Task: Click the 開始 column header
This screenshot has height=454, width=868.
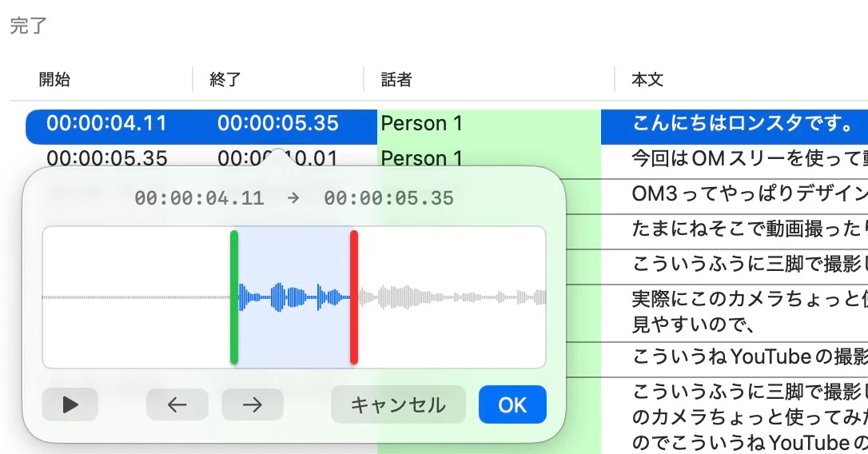Action: point(54,79)
